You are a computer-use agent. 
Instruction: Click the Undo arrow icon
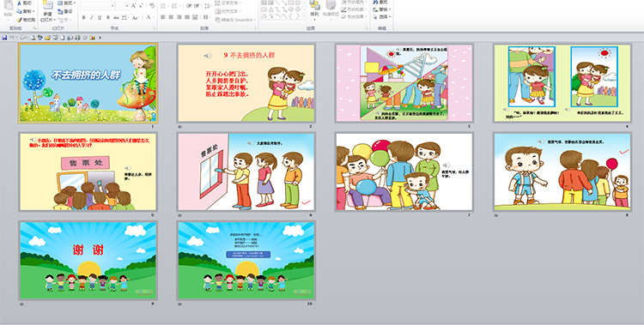(11, 38)
